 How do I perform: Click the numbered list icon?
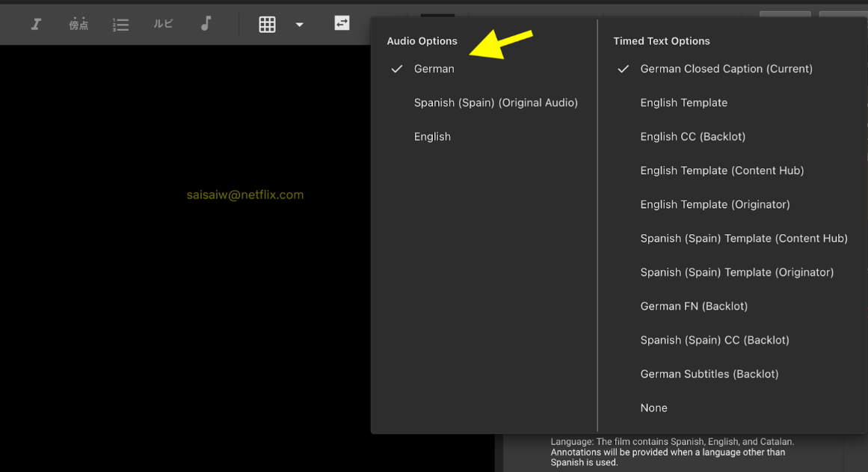[120, 25]
